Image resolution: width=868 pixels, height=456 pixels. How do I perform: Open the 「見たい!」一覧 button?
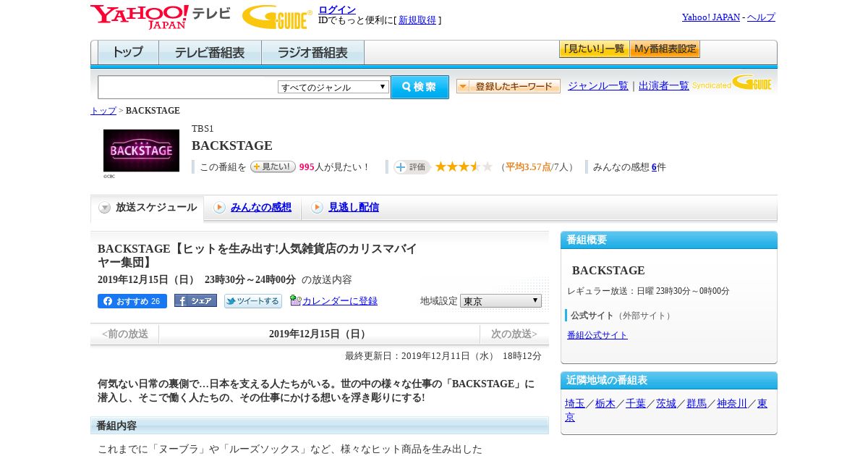click(594, 49)
